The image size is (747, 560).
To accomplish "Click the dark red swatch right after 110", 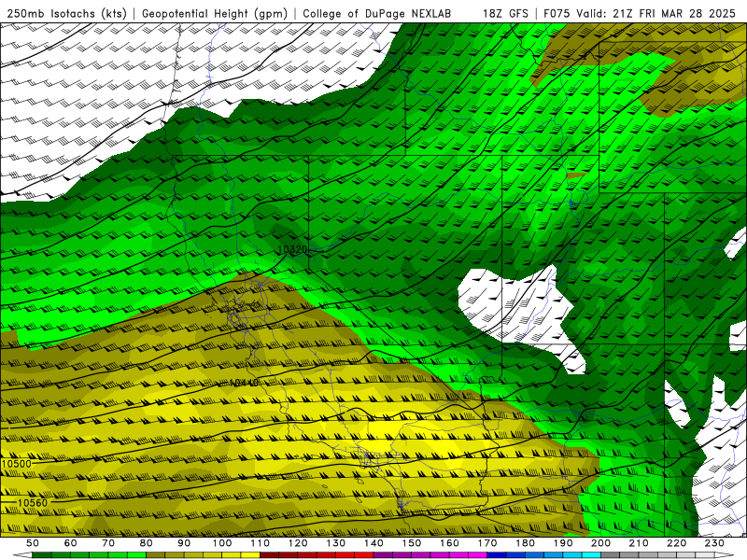I will [269, 555].
